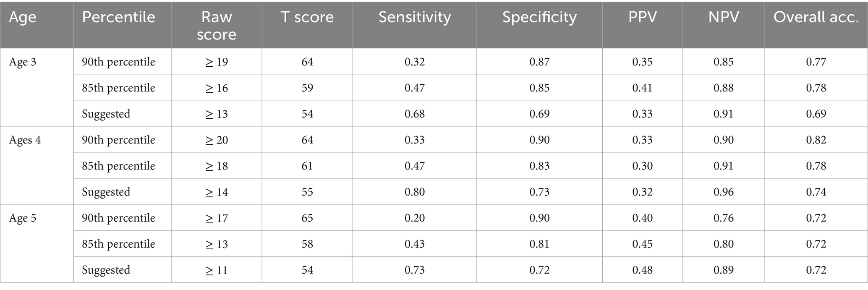Select the Percentile column header

(x=118, y=17)
